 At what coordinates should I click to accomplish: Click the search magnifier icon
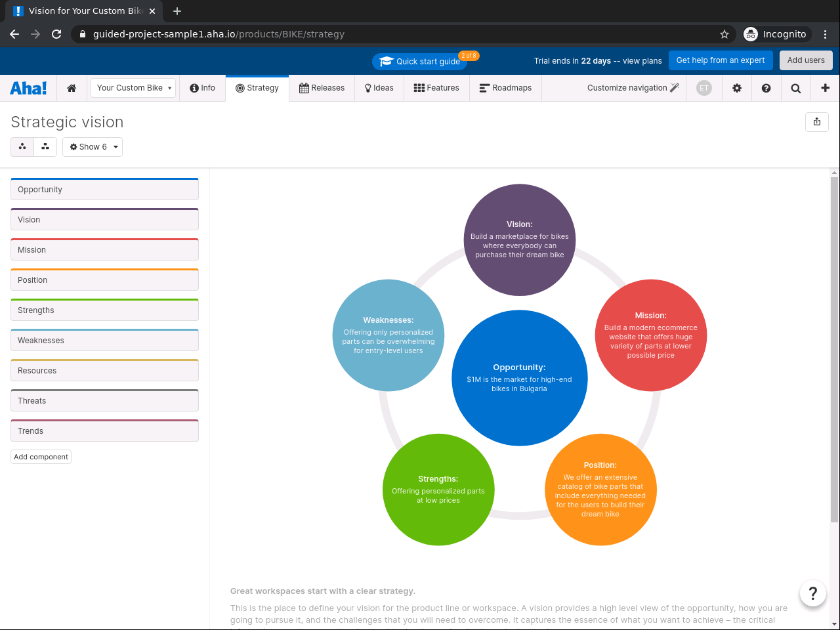point(796,88)
